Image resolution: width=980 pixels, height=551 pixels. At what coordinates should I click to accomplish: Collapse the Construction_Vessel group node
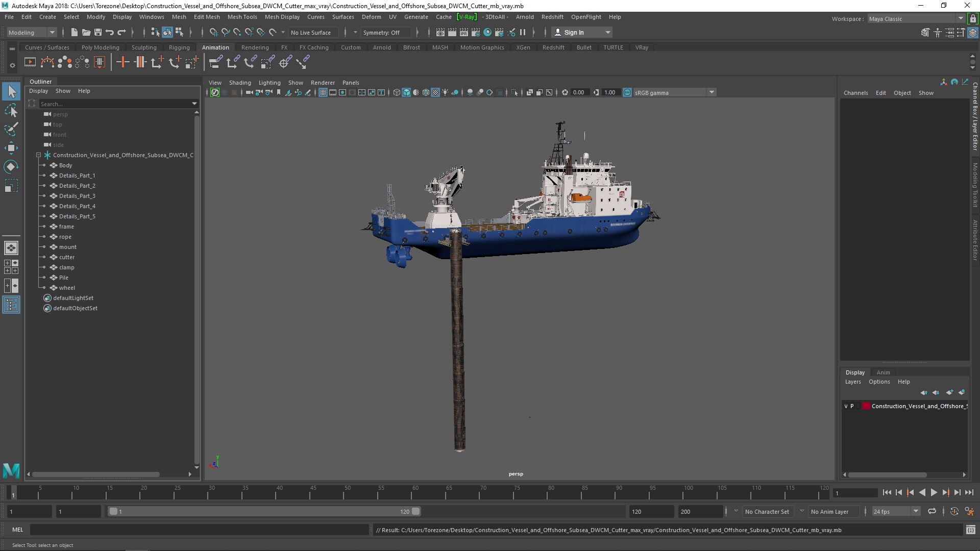[38, 155]
